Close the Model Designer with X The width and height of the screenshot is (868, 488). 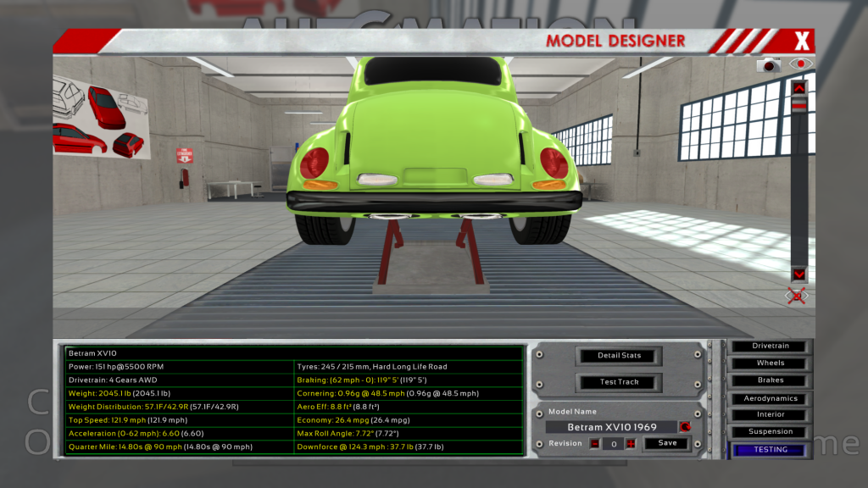point(801,40)
